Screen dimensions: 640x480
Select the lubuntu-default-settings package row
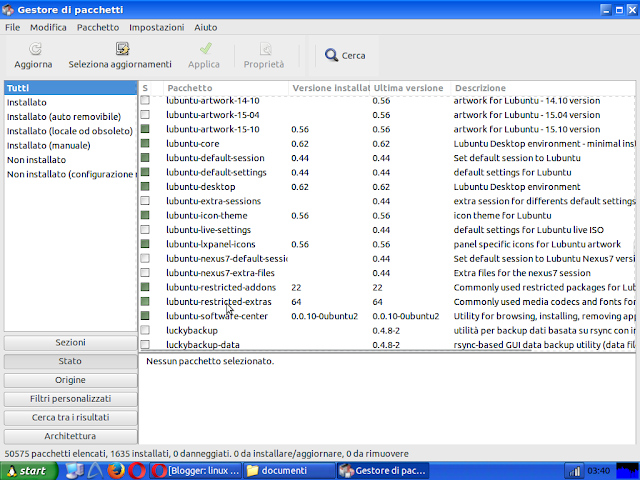(x=387, y=172)
